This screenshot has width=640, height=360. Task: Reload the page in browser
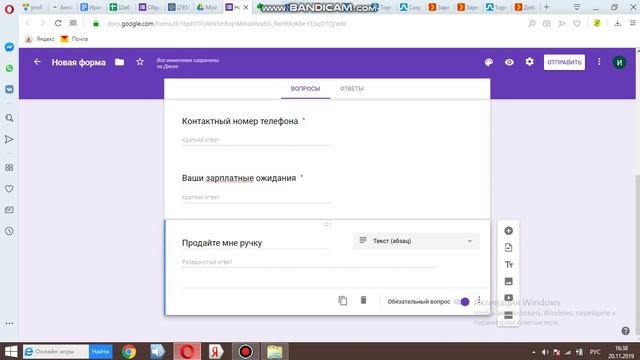[58, 23]
